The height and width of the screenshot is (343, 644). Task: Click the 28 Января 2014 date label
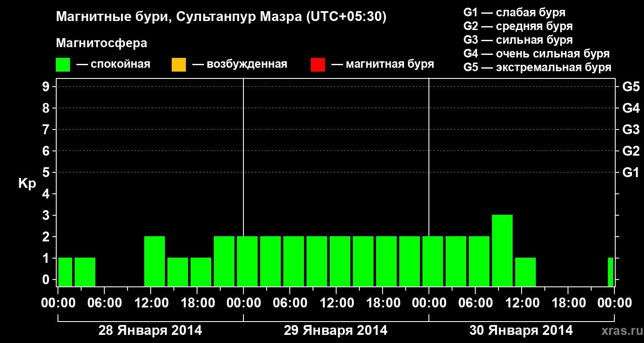click(x=150, y=331)
